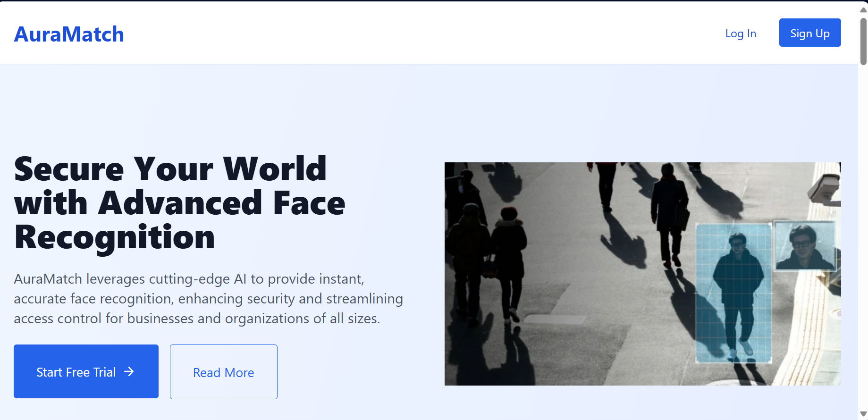Click the AuraMatch logo in the header
This screenshot has height=420, width=868.
point(69,34)
